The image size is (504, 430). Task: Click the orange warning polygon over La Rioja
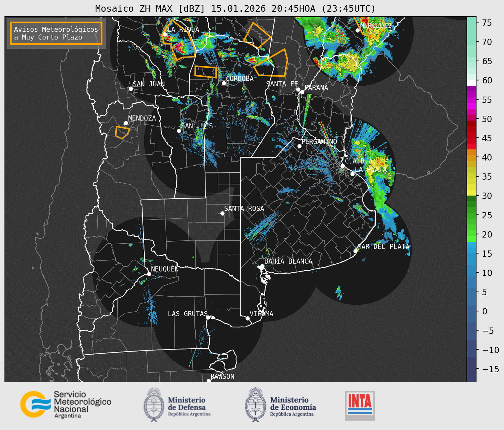click(x=180, y=40)
